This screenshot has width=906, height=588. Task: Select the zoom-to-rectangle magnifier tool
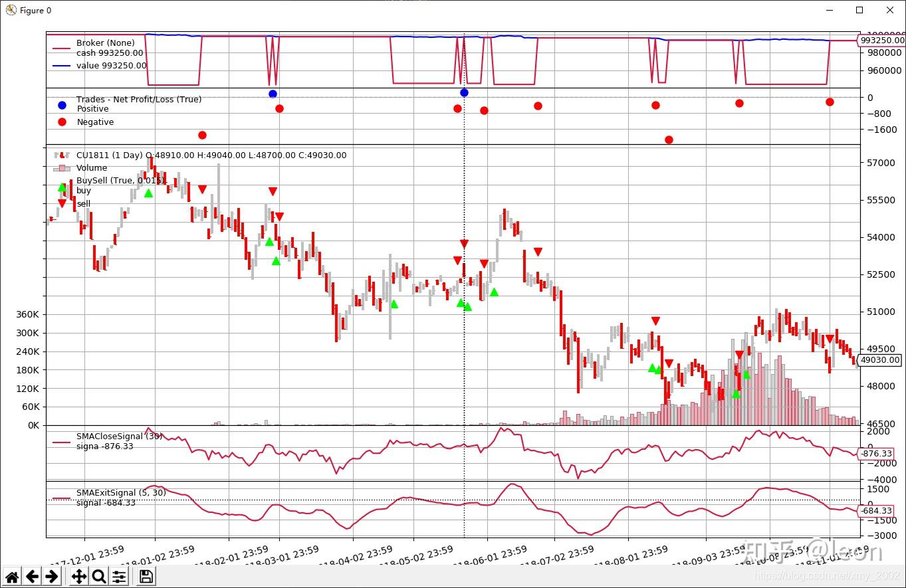tap(97, 576)
